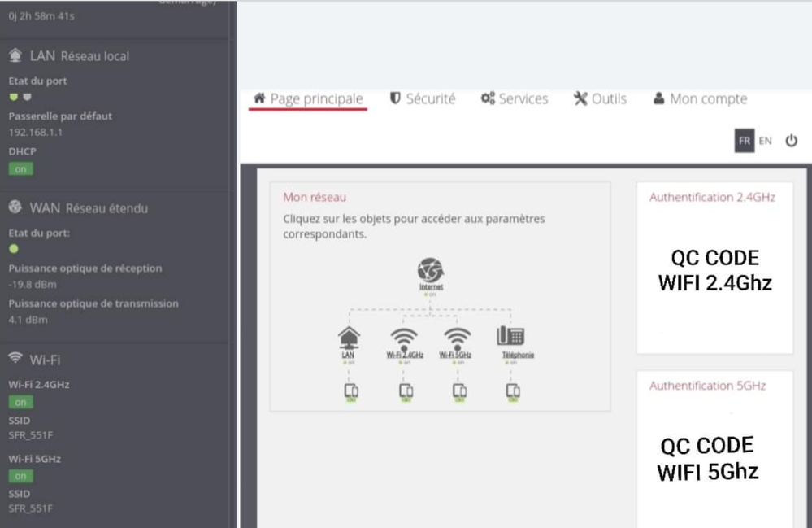Click the power logout icon
The width and height of the screenshot is (812, 528).
pos(791,141)
